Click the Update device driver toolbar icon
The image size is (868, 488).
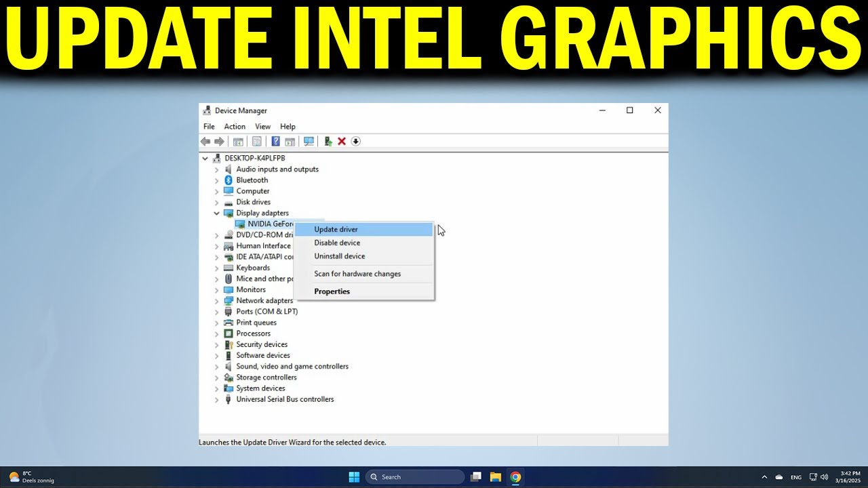(328, 142)
